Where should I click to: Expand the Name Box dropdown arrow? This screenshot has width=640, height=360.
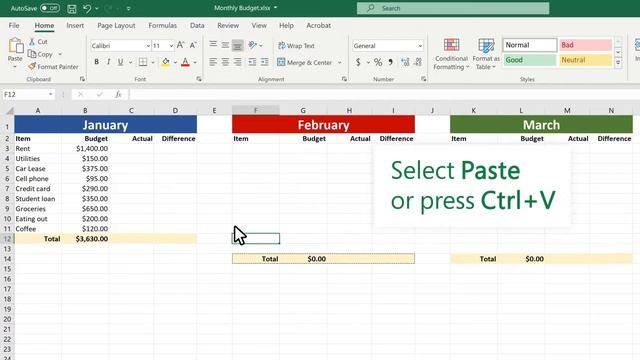50,94
